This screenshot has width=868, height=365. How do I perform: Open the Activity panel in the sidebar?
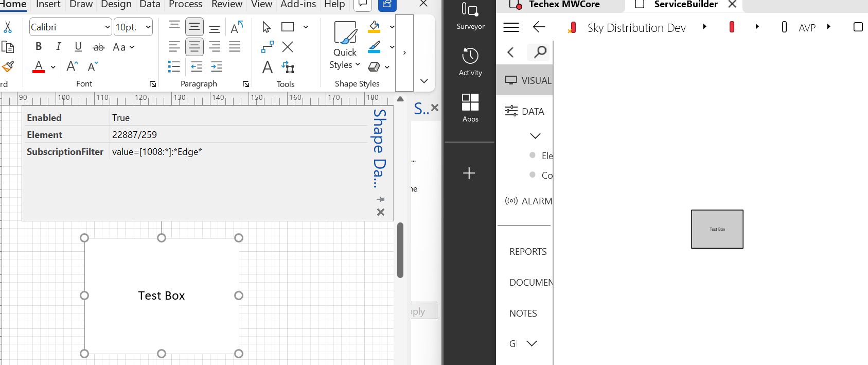pyautogui.click(x=470, y=61)
